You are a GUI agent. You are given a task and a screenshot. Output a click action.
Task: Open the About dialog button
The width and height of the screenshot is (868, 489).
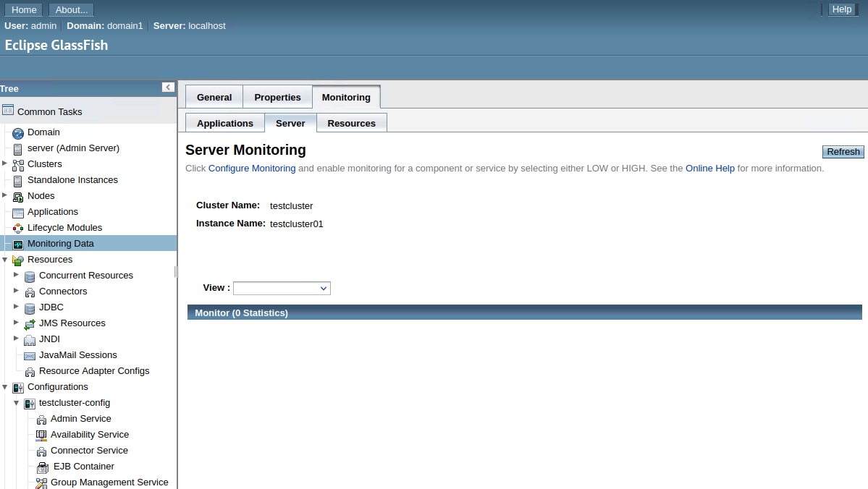[x=72, y=10]
